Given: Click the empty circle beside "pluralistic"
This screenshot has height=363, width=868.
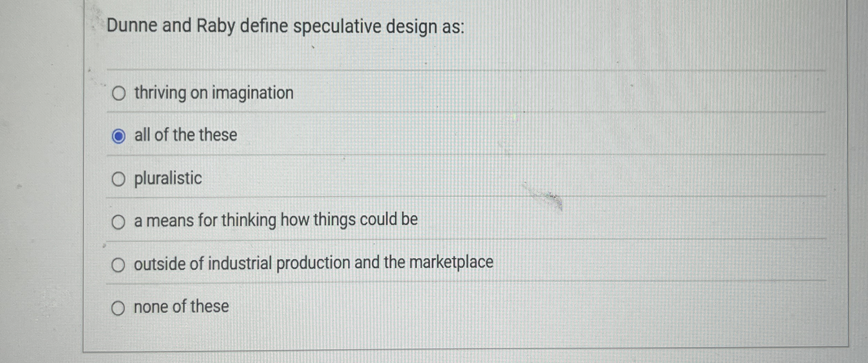Looking at the screenshot, I should [x=119, y=179].
